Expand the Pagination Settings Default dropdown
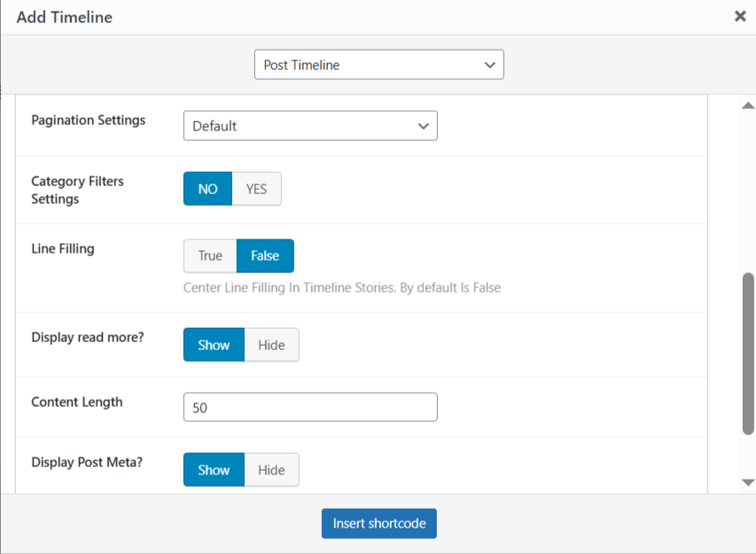Image resolution: width=756 pixels, height=554 pixels. click(310, 126)
